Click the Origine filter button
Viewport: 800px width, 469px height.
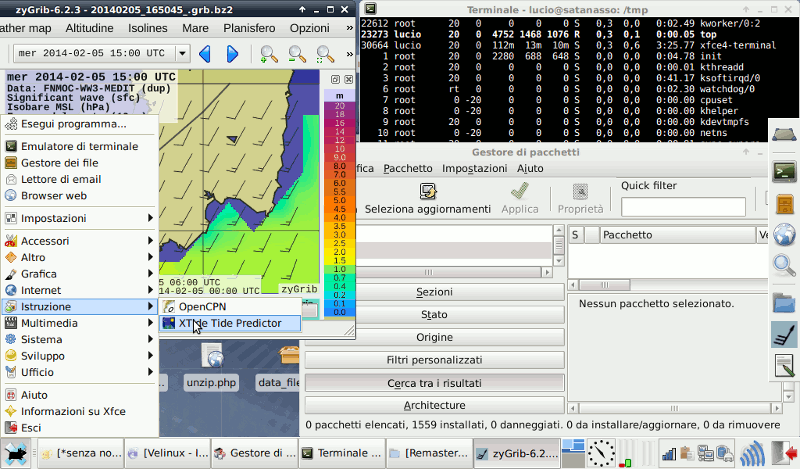(x=434, y=337)
